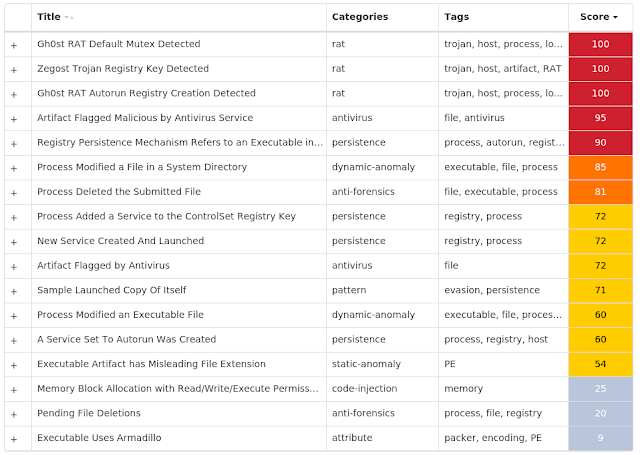Expand the Gh0st RAT Default Mutex Detected row

(x=14, y=45)
